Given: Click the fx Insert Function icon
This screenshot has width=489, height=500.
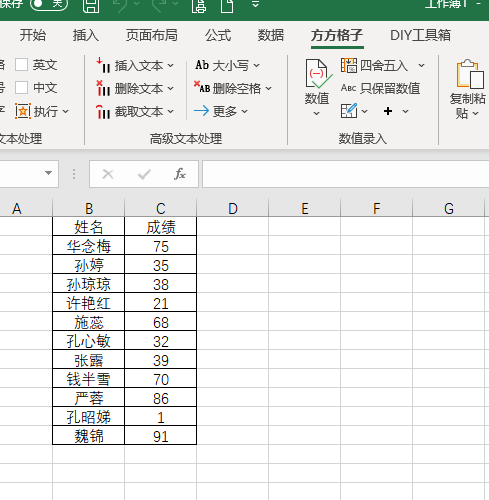Looking at the screenshot, I should (x=180, y=174).
